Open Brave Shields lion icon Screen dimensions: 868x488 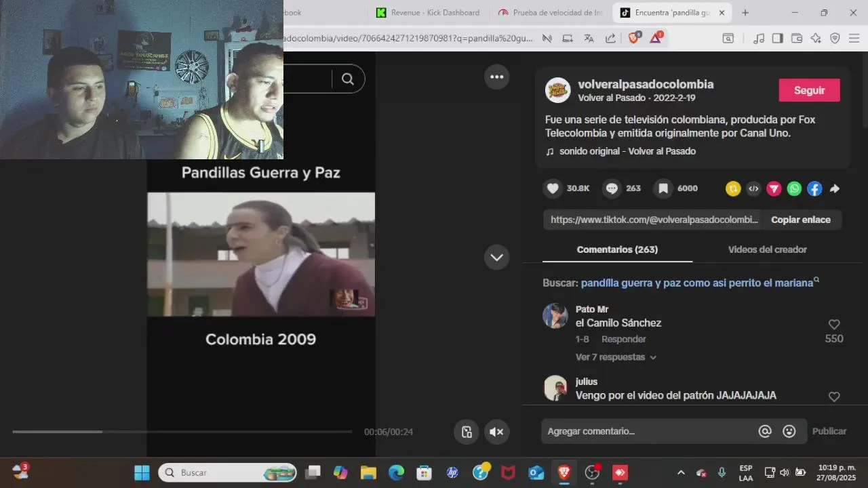tap(633, 39)
